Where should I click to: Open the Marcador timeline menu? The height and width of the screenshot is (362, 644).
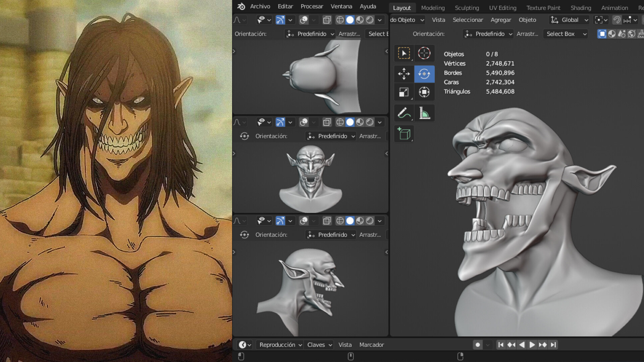[x=371, y=345]
